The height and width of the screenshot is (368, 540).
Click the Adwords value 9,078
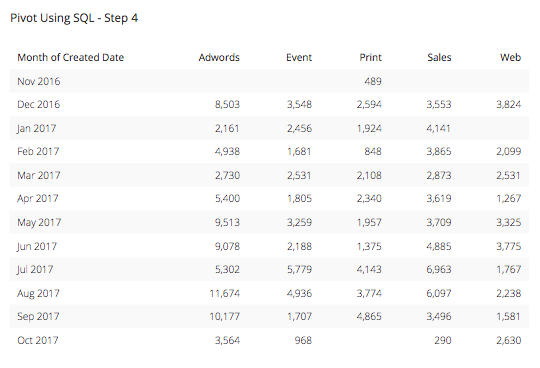point(227,246)
